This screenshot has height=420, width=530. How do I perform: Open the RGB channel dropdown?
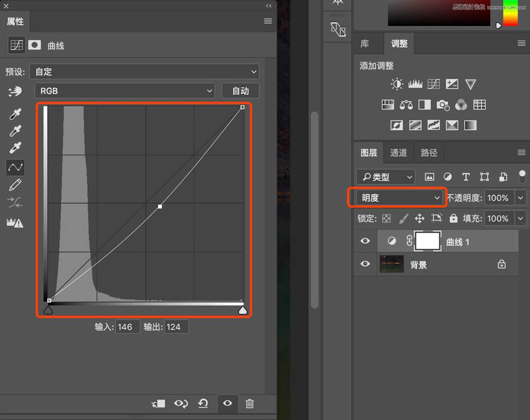pos(124,91)
